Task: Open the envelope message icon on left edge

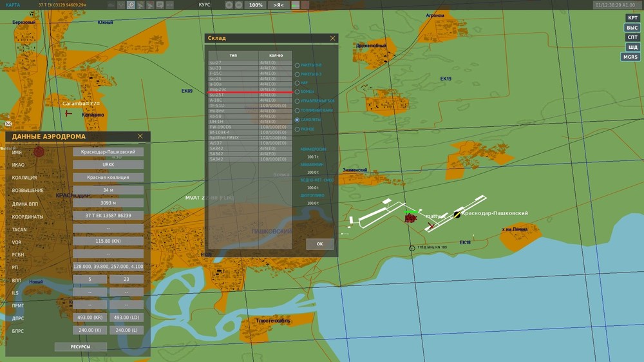Action: (x=8, y=124)
